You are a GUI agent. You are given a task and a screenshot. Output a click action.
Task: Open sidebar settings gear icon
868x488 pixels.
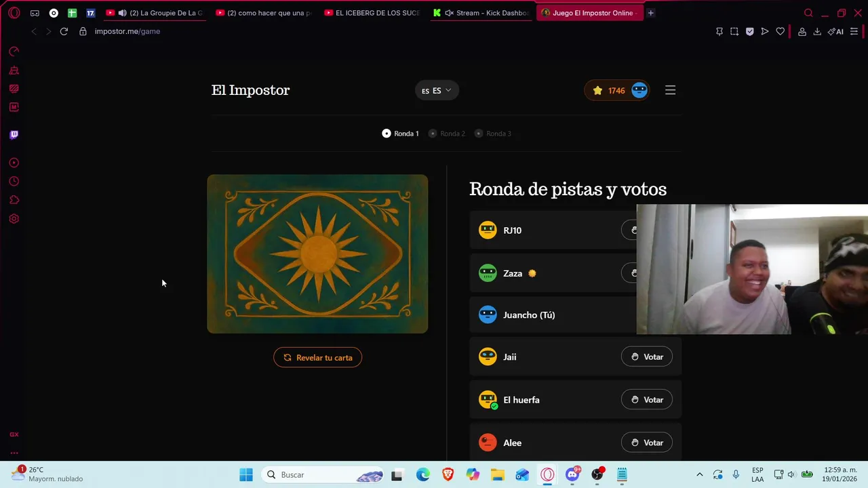point(14,219)
